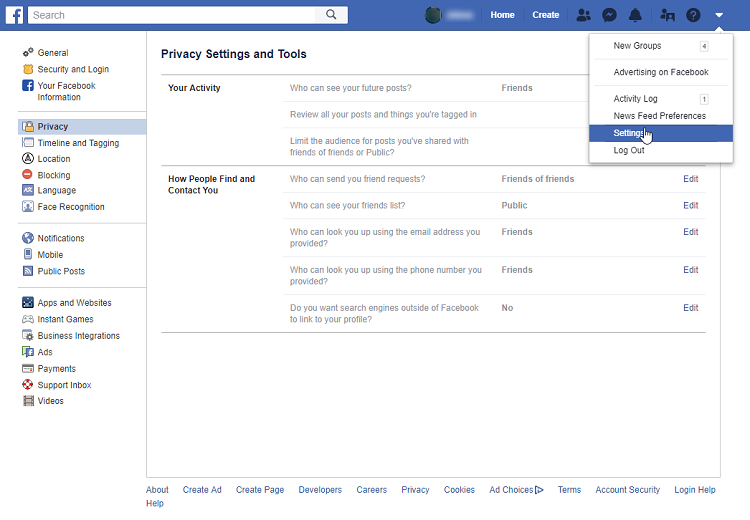Click the Public Posts feed icon

(28, 271)
